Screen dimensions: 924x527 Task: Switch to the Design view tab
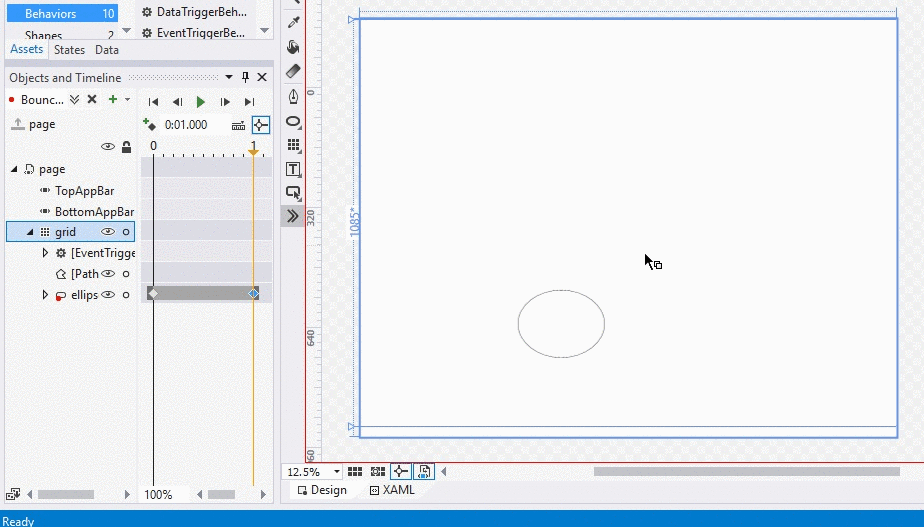pos(322,490)
